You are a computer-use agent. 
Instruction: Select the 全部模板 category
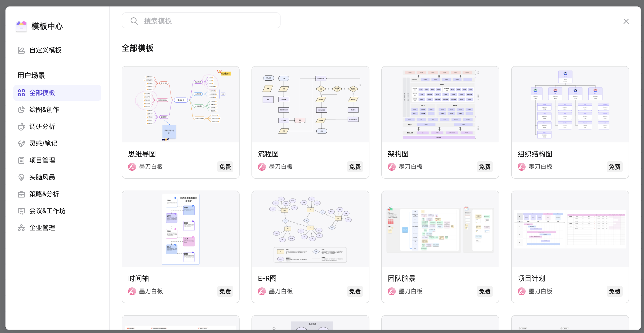pos(57,93)
